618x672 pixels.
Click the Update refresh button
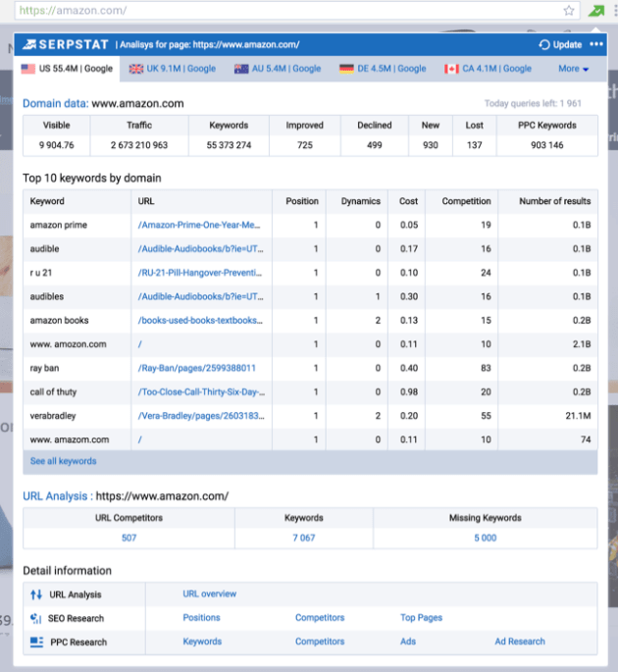point(560,44)
